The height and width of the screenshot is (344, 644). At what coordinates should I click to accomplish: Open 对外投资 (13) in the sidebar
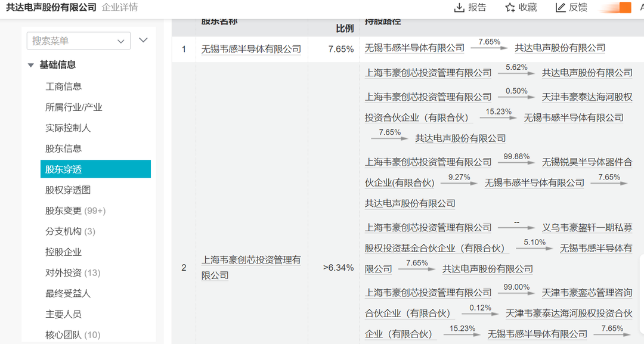[x=73, y=272]
